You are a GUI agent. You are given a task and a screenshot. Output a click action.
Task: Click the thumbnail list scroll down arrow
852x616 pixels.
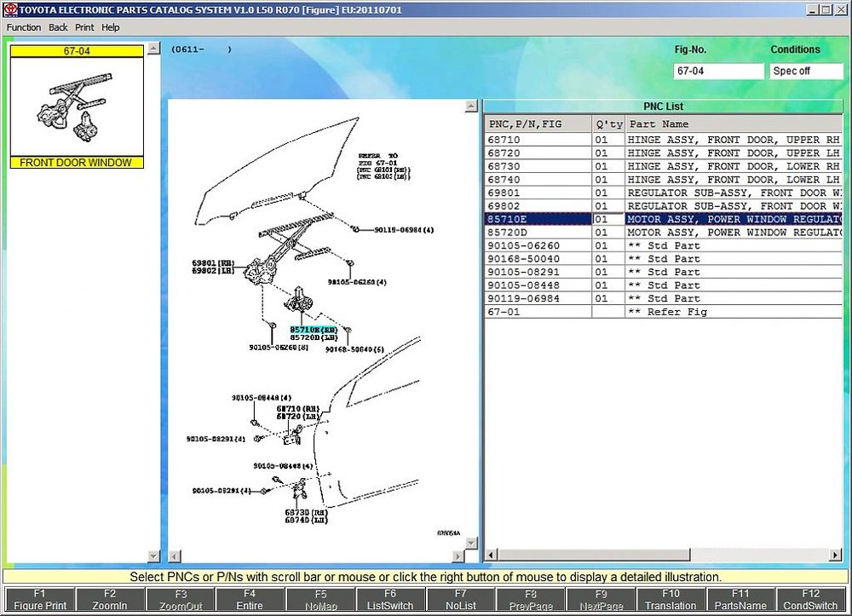[x=153, y=556]
